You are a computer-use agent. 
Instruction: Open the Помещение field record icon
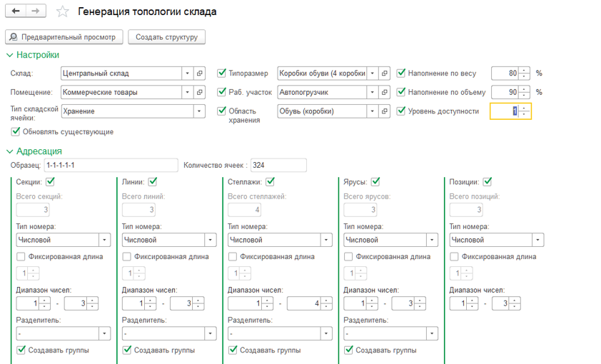point(201,92)
